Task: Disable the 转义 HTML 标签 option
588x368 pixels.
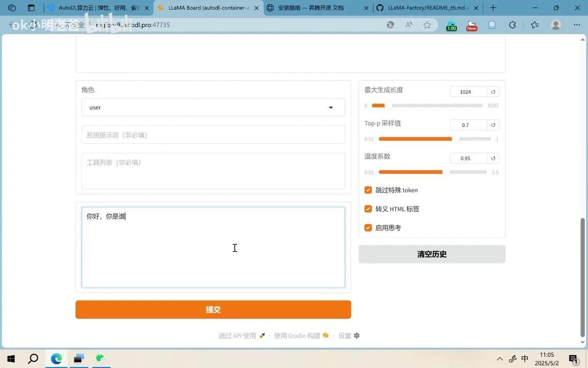Action: [x=368, y=209]
